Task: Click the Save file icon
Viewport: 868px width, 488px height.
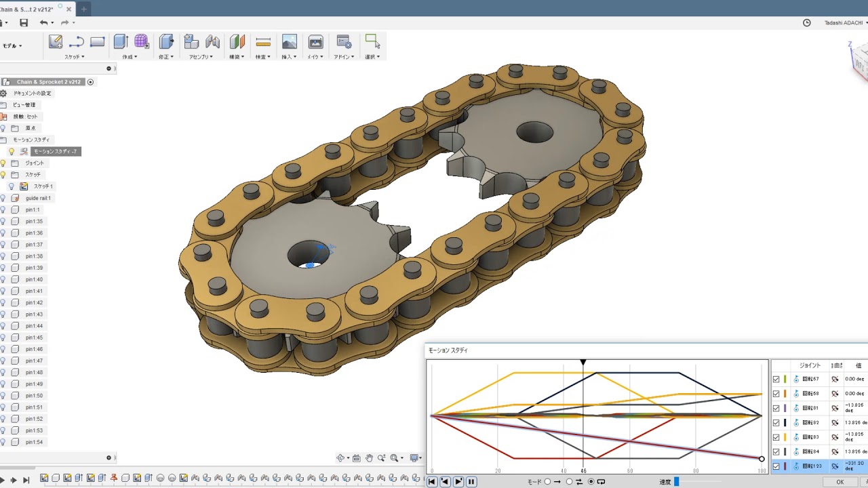Action: (x=24, y=23)
